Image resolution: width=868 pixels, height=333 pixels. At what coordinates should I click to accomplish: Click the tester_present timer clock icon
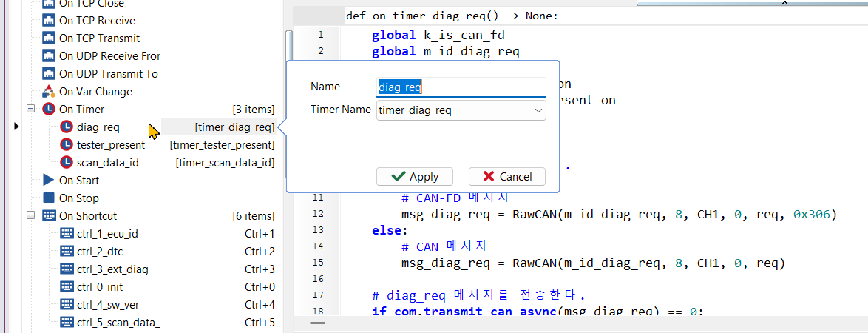tap(67, 144)
